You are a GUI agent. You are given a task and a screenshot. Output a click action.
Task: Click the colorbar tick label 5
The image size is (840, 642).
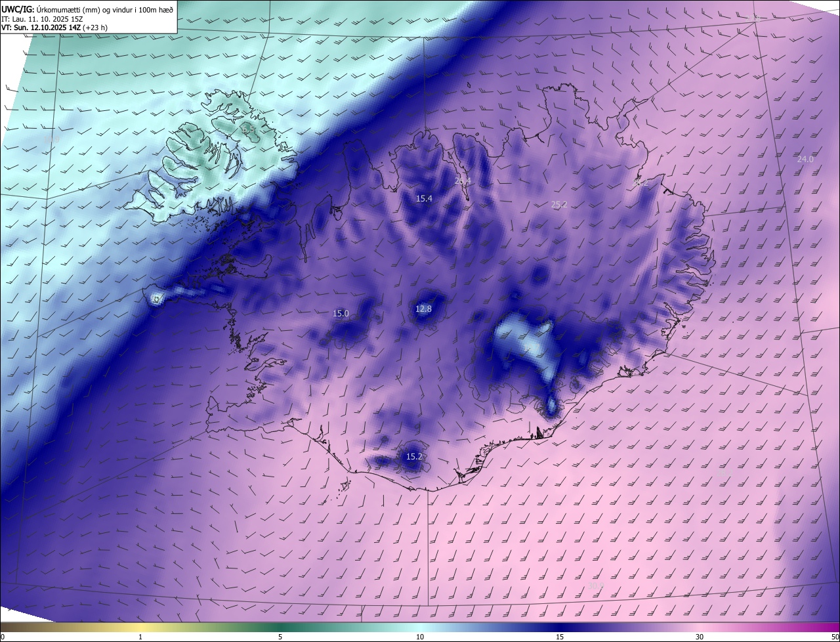(280, 637)
